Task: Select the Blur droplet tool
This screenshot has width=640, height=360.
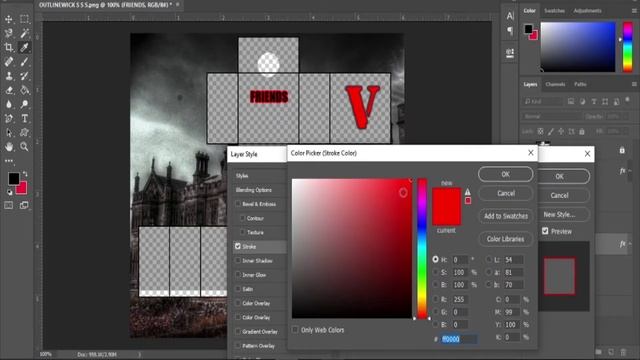Action: [9, 104]
